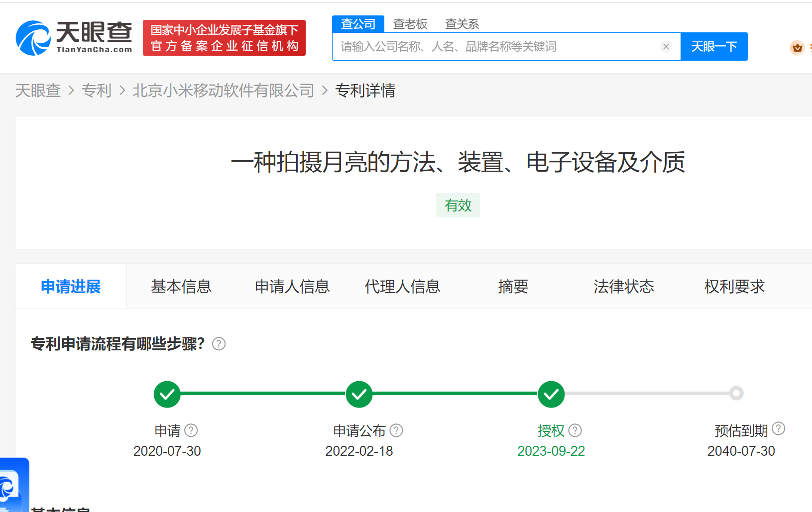Open 北京小米移动软件有限公司 breadcrumb link

[x=224, y=91]
